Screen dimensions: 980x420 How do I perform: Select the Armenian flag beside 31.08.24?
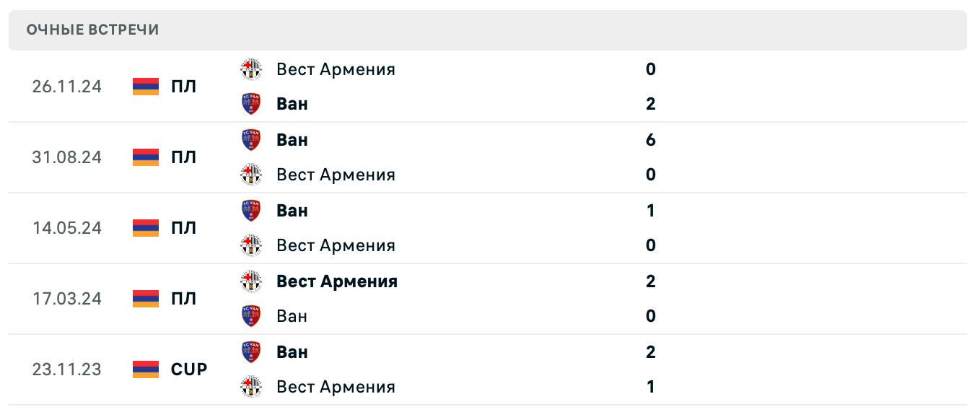point(144,157)
